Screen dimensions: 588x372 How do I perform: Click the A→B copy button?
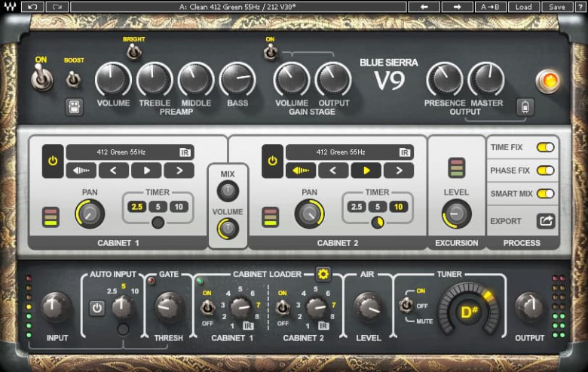pos(490,7)
